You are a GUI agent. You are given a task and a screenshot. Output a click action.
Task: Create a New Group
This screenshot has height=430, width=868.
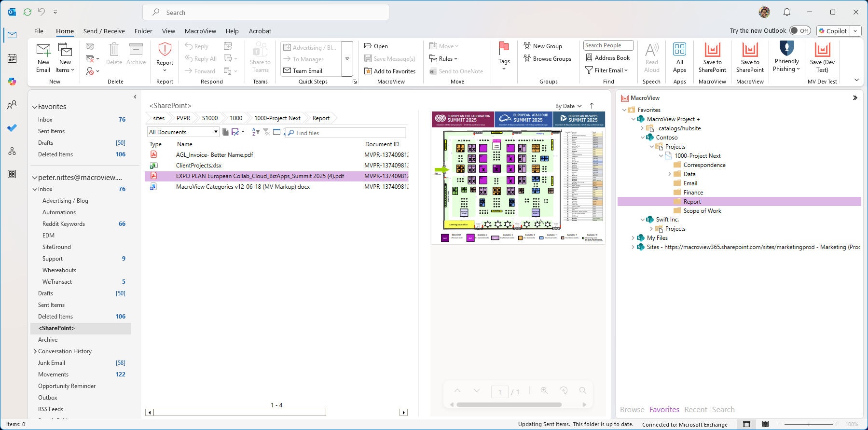543,46
